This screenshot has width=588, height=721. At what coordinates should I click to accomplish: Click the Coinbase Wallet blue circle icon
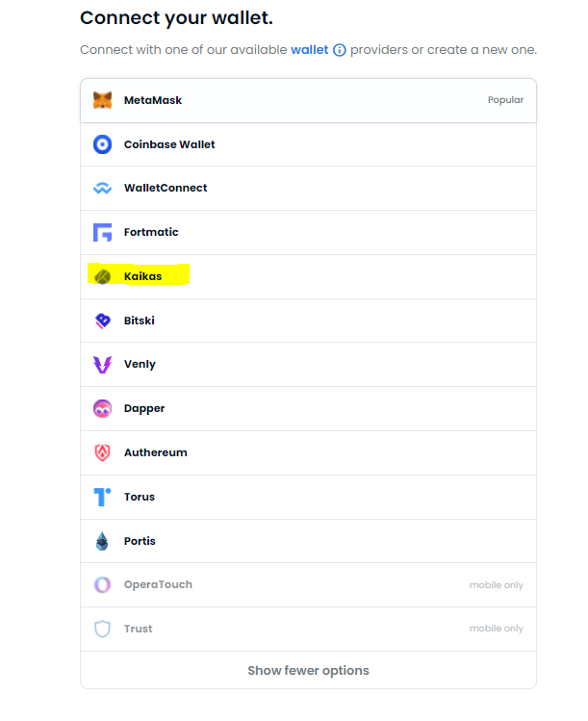tap(102, 144)
